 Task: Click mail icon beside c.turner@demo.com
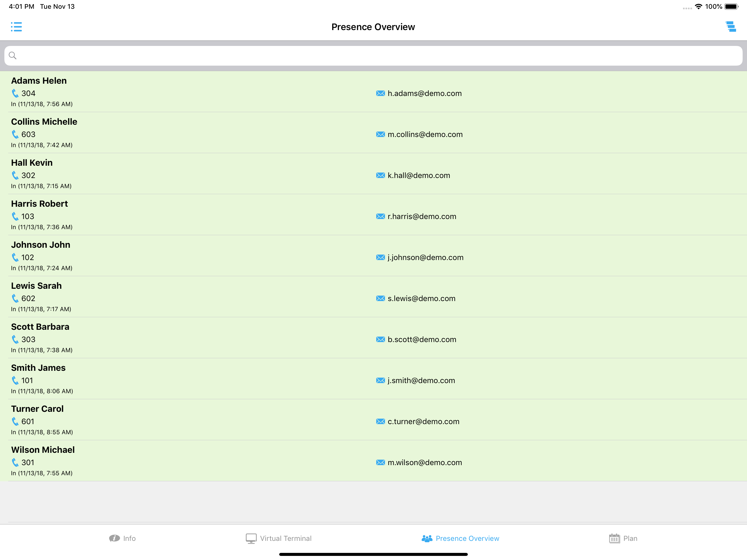pos(380,422)
